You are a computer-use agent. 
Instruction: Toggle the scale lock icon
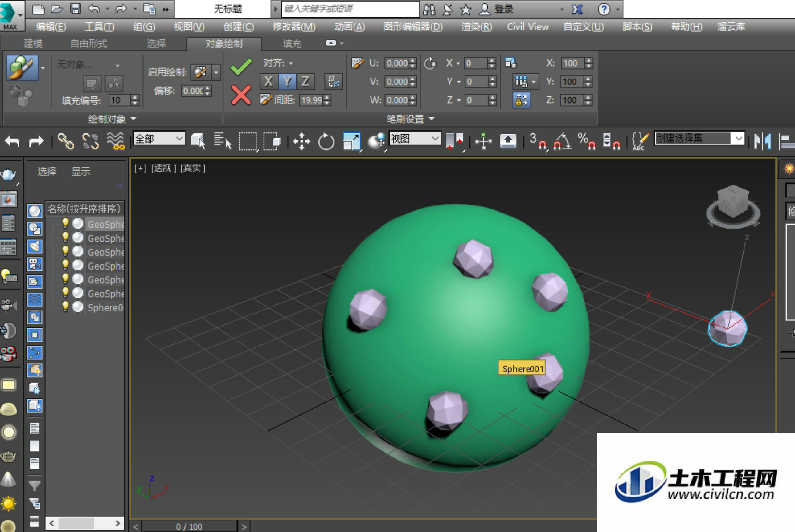[521, 100]
